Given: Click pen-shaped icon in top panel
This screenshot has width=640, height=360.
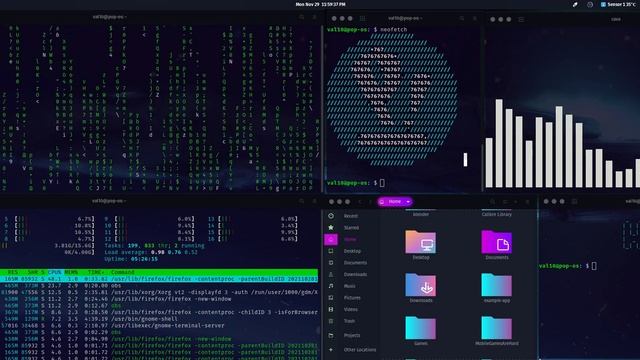Looking at the screenshot, I should tap(575, 4).
